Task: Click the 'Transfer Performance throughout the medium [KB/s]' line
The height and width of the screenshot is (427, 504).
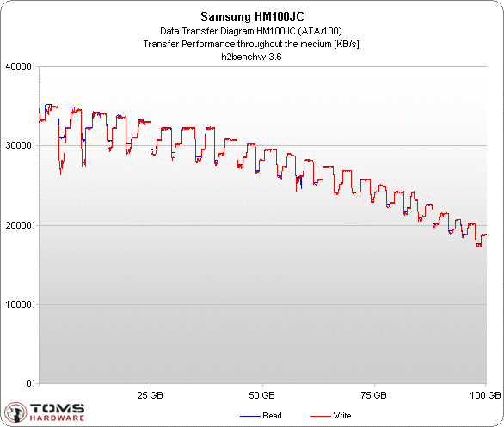Action: [251, 44]
